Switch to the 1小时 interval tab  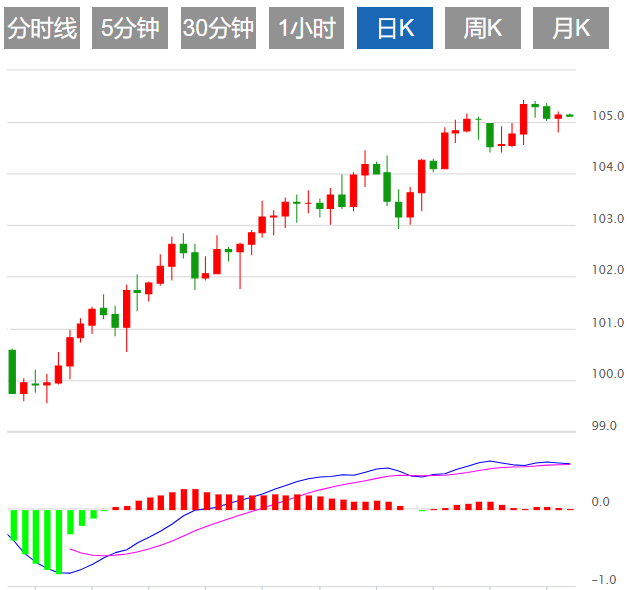[306, 29]
